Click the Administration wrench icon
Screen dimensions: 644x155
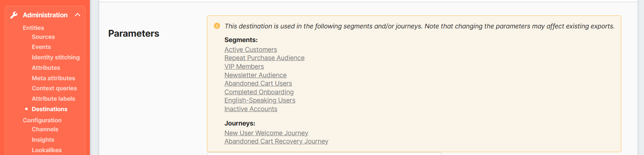click(14, 15)
